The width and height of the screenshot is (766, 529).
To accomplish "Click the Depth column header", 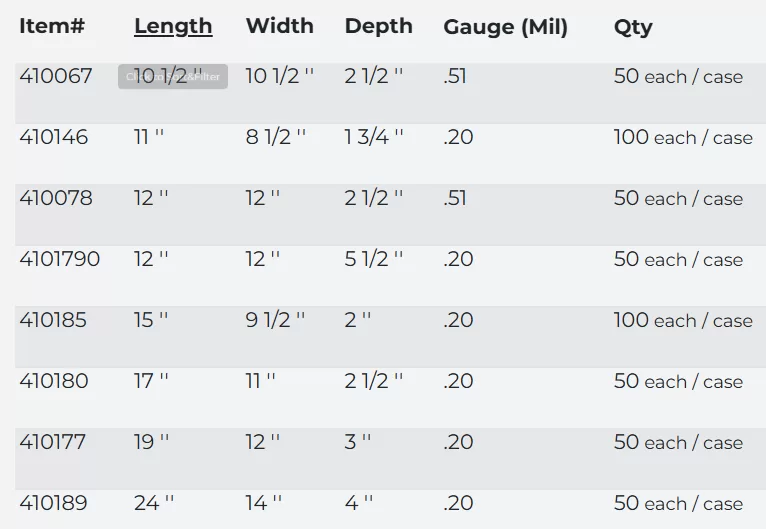I will pos(378,27).
